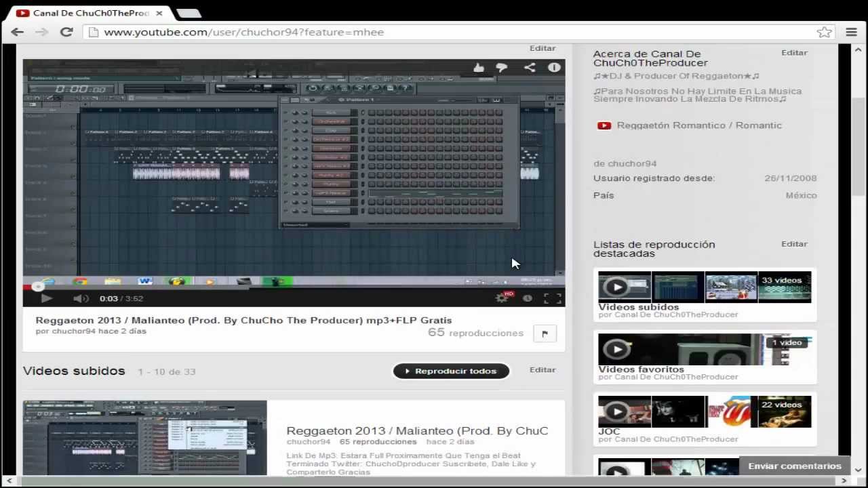Click 'Editar' beside 'Reproducir todos'
The height and width of the screenshot is (488, 868).
[x=542, y=369]
